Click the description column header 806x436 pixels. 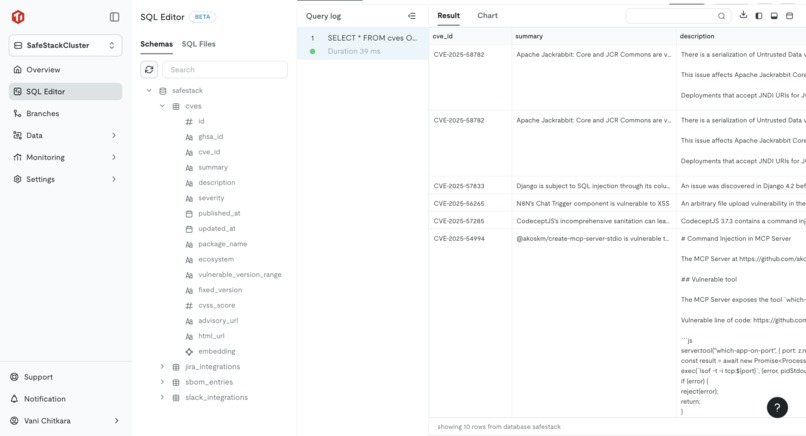click(697, 37)
